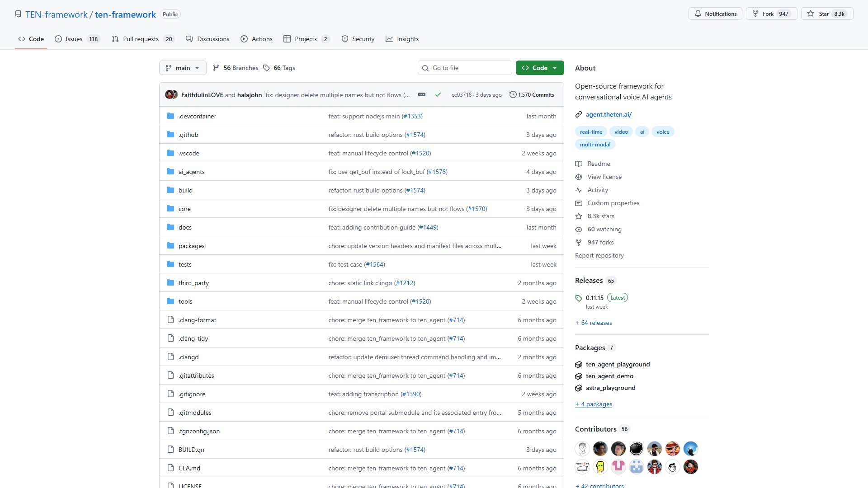Click the first contributor avatar
The image size is (868, 488).
pyautogui.click(x=582, y=449)
